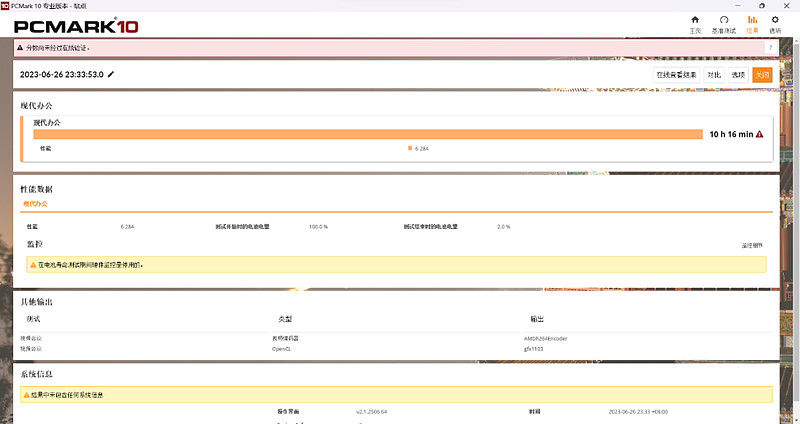
Task: Click the 其他输出 section heading
Action: coord(36,302)
